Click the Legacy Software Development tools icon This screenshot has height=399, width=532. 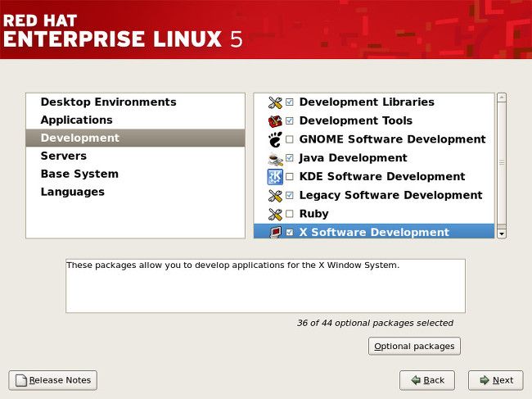pos(275,196)
